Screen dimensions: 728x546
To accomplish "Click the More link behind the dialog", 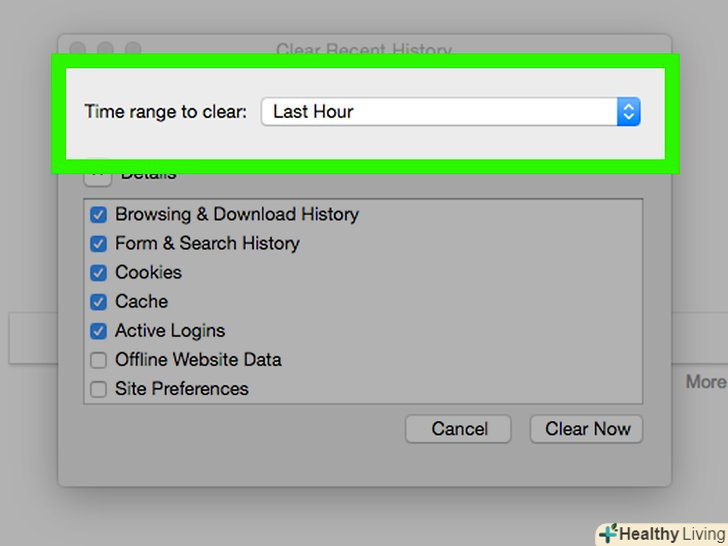I will pyautogui.click(x=705, y=382).
